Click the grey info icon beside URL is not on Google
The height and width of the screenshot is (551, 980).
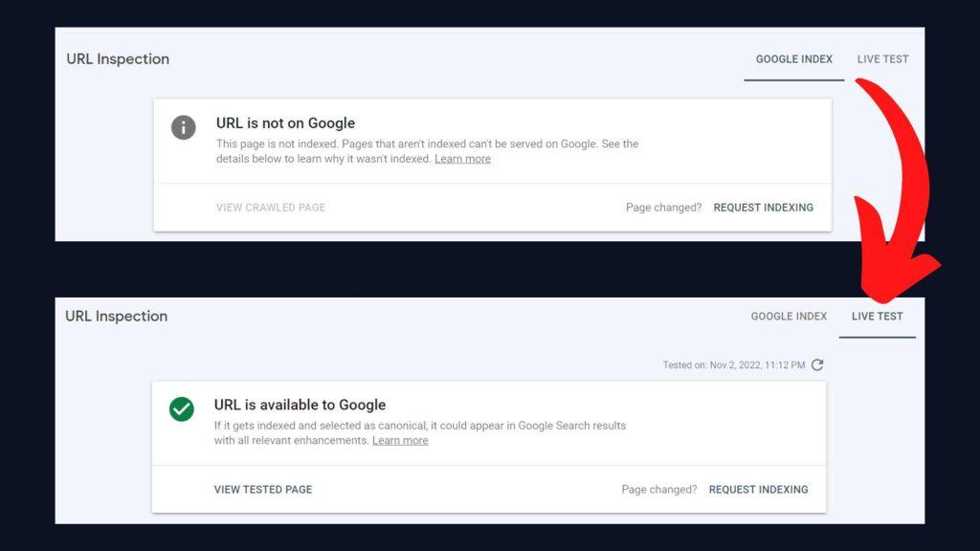(x=183, y=127)
